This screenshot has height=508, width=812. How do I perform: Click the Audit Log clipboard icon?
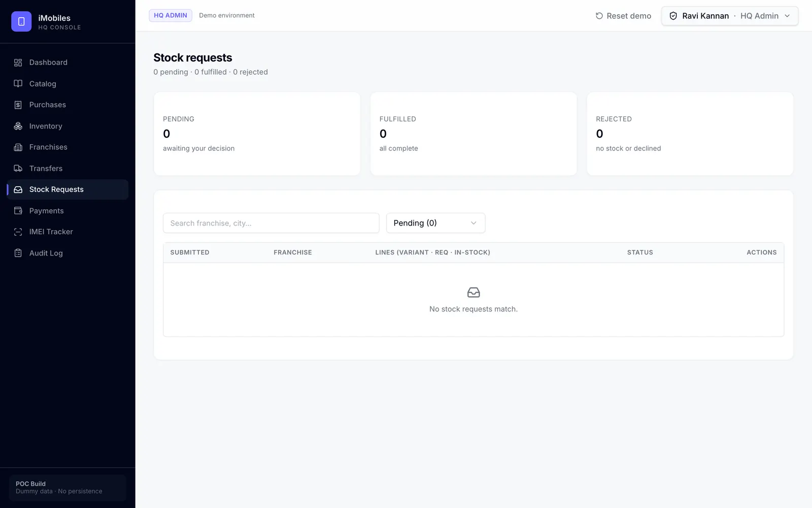[x=18, y=253]
